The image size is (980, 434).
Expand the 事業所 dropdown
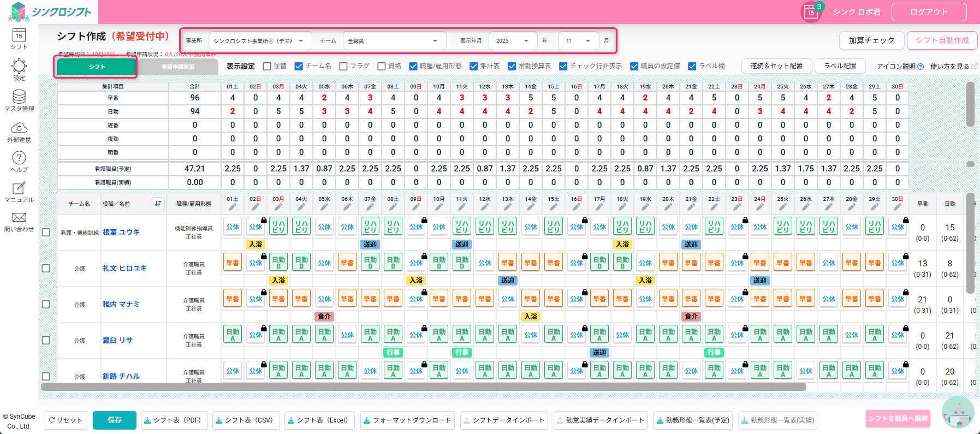260,41
